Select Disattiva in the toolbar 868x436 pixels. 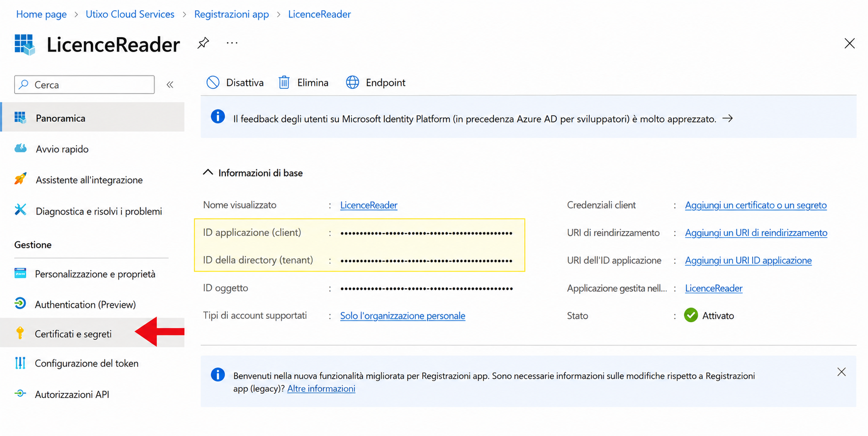(x=235, y=82)
